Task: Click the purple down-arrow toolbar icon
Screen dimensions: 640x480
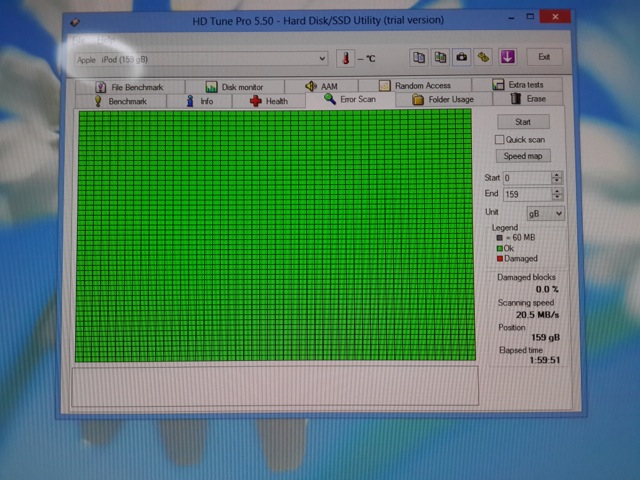Action: coord(507,58)
